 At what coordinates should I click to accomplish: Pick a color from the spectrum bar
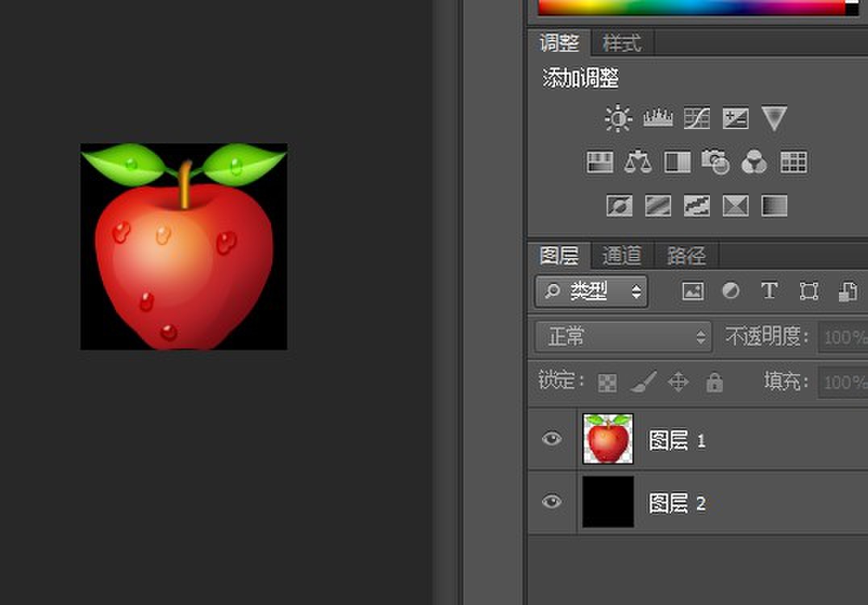click(692, 6)
